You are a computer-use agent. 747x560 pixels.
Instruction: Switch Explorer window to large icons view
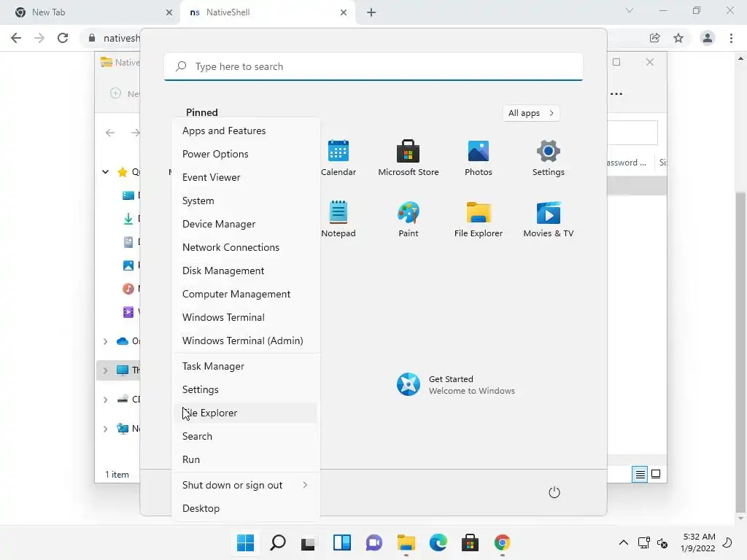coord(656,474)
